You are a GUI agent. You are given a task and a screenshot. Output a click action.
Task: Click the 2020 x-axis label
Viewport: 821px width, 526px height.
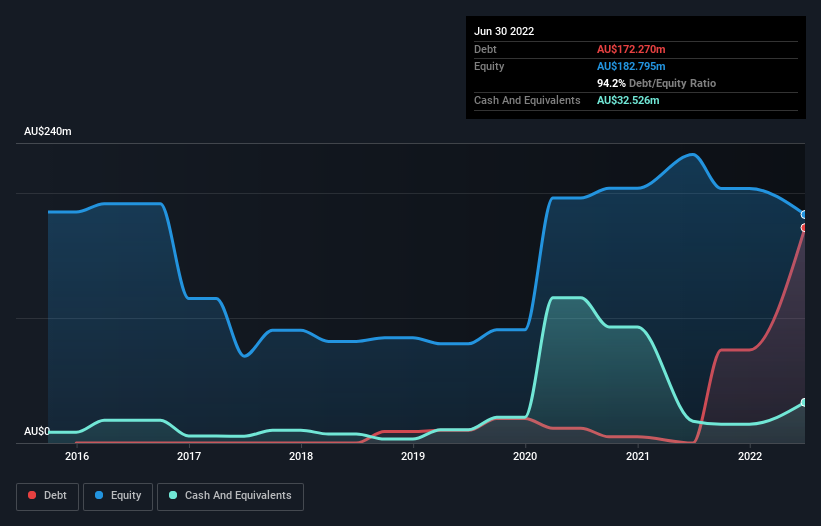(x=525, y=456)
